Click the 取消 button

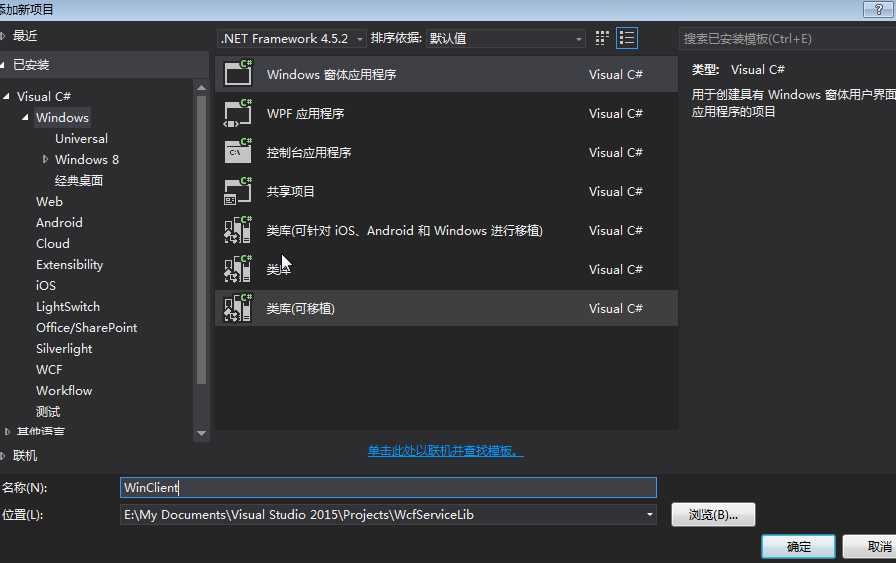click(x=871, y=546)
